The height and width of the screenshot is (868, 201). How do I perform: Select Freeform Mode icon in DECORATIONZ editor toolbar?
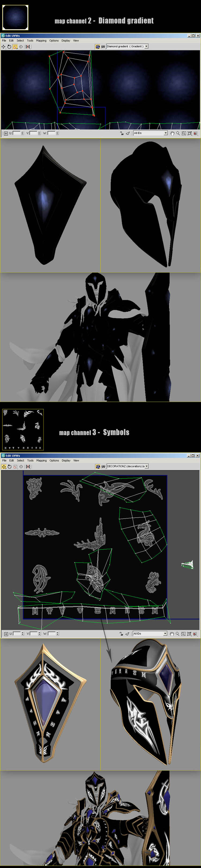click(21, 467)
